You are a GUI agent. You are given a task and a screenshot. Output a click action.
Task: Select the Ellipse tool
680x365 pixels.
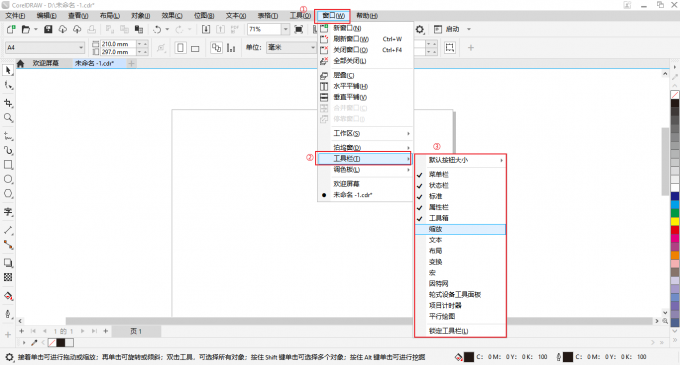click(x=8, y=179)
